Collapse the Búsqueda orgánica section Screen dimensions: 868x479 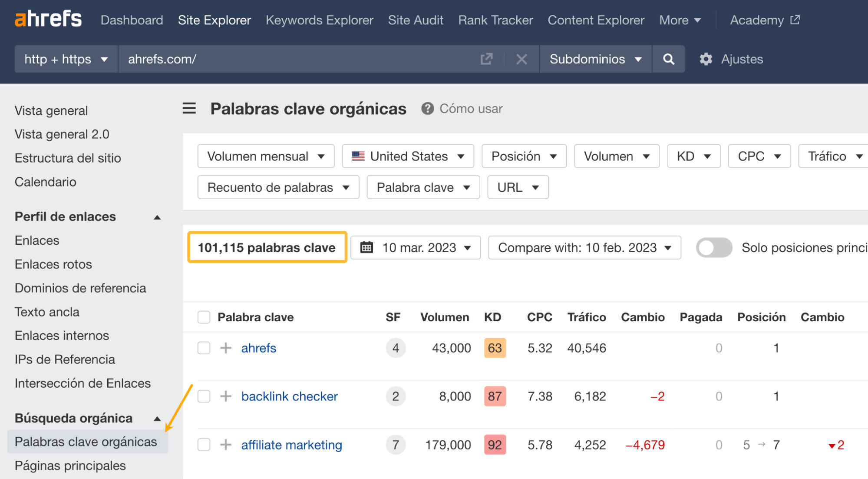pos(157,418)
